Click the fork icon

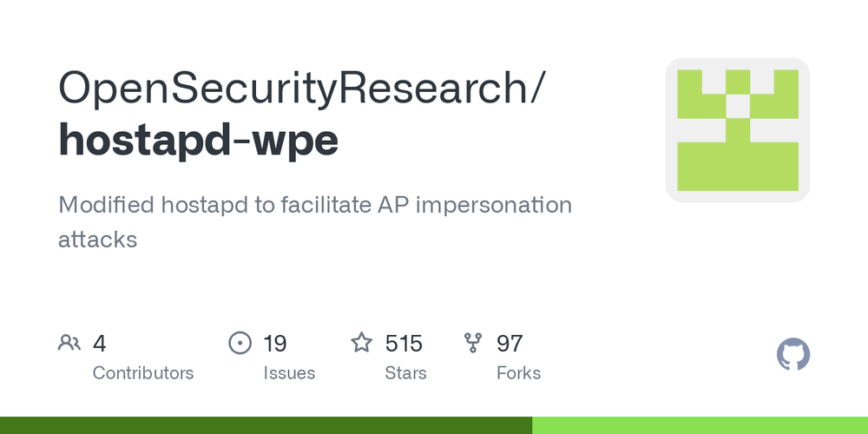[x=473, y=343]
